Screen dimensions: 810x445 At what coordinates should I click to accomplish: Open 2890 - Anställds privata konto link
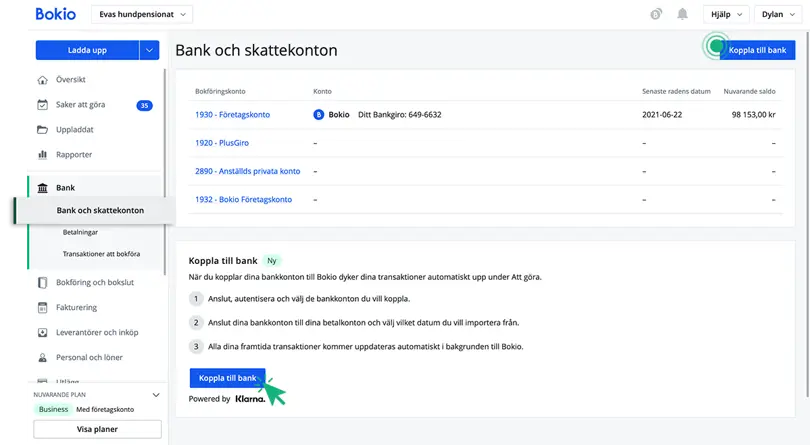tap(247, 171)
